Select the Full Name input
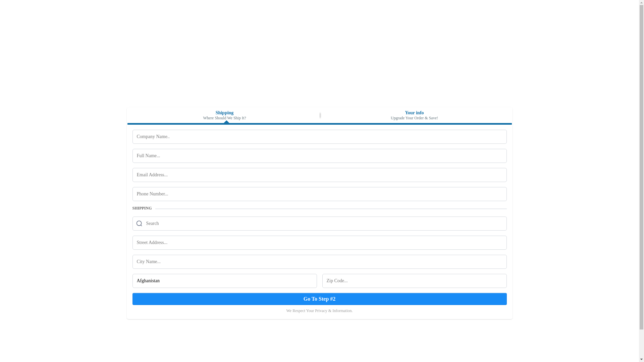 click(x=319, y=156)
